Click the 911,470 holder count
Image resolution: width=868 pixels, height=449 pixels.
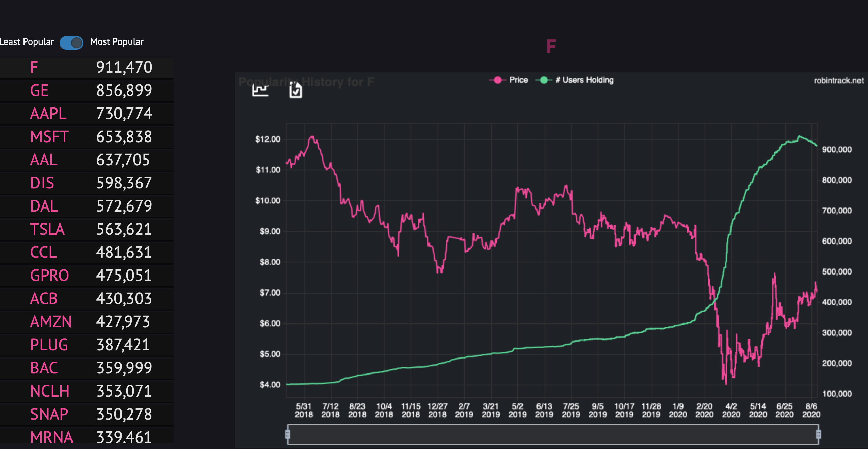124,67
